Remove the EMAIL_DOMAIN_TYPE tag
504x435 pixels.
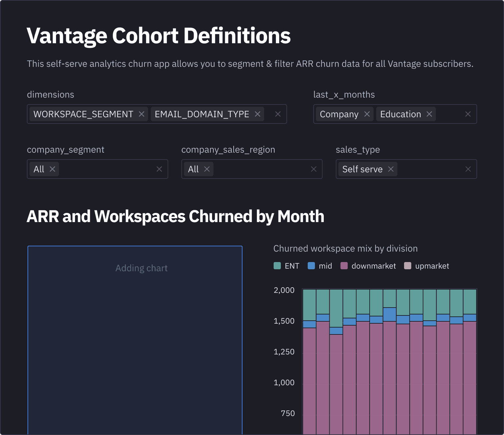258,114
